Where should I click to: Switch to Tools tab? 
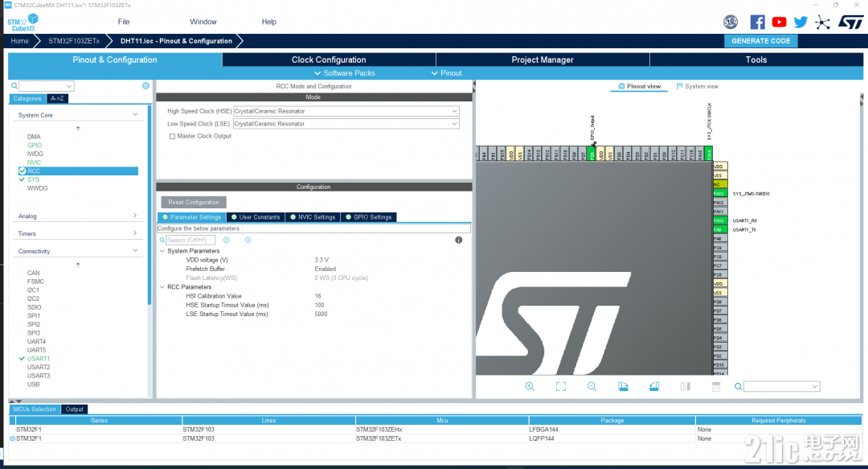756,60
